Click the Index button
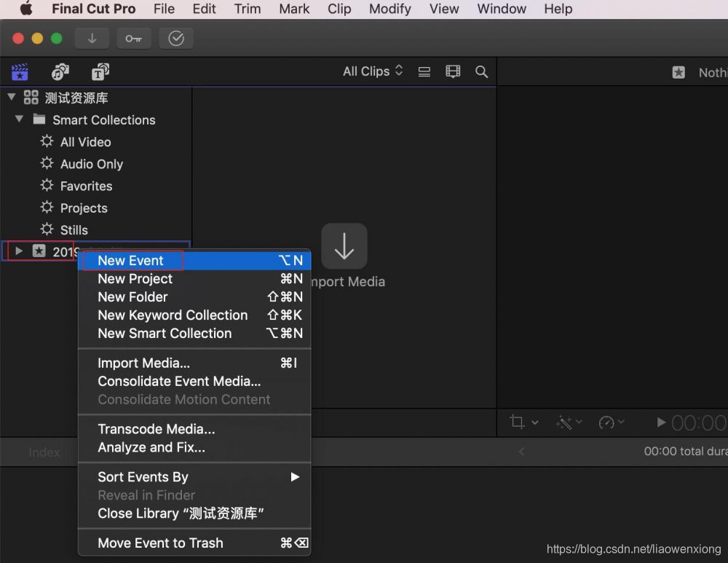 [x=44, y=452]
